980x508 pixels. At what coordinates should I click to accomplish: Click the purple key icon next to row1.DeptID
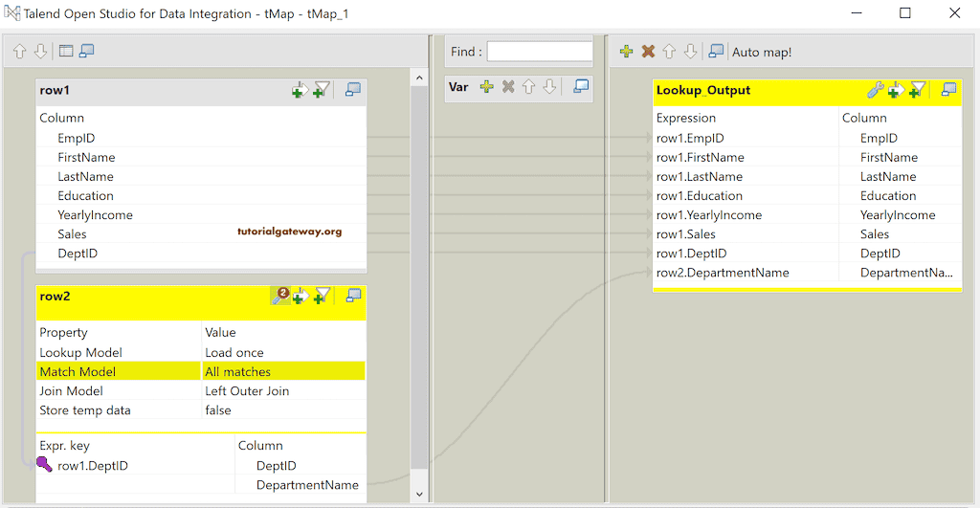point(44,464)
